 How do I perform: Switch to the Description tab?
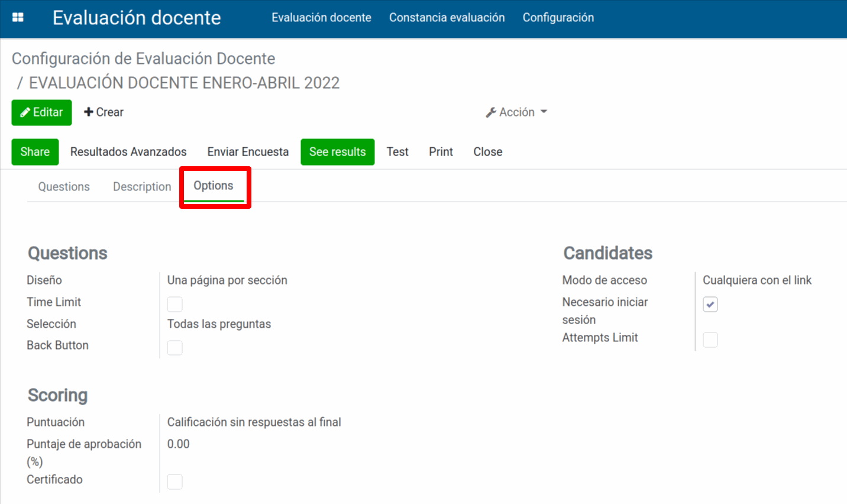142,187
